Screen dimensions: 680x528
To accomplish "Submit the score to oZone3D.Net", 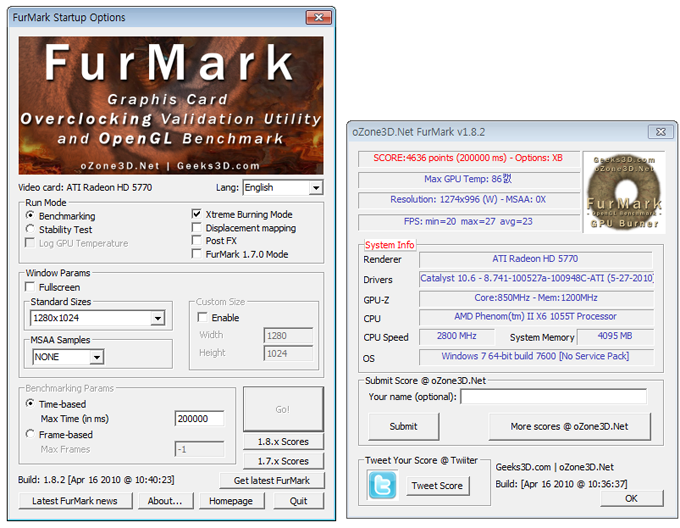I will 403,427.
